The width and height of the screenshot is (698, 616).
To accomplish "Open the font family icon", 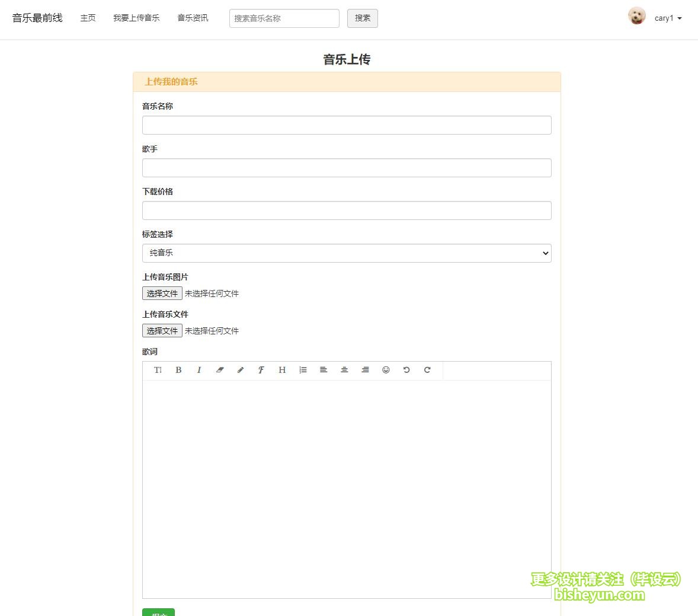I will point(261,370).
